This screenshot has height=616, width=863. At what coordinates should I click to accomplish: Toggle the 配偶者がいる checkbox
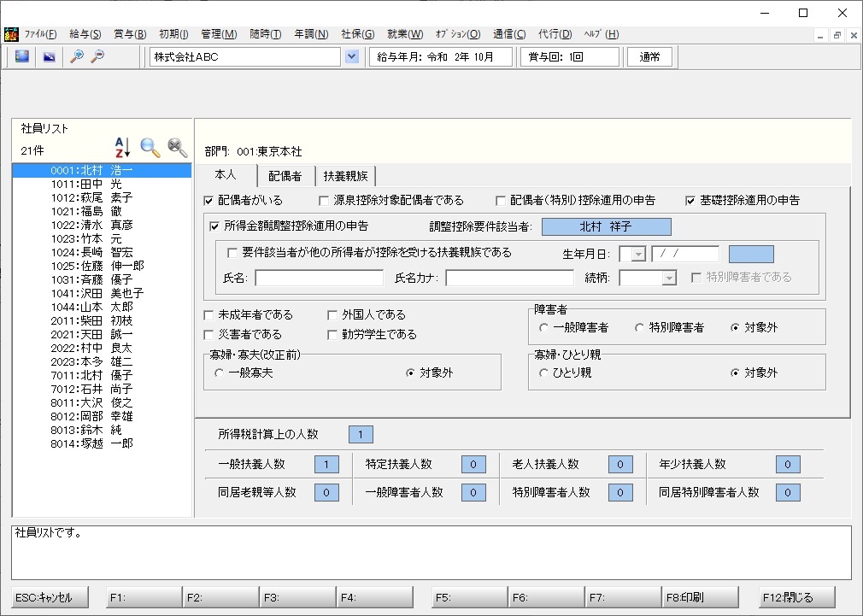[x=208, y=201]
